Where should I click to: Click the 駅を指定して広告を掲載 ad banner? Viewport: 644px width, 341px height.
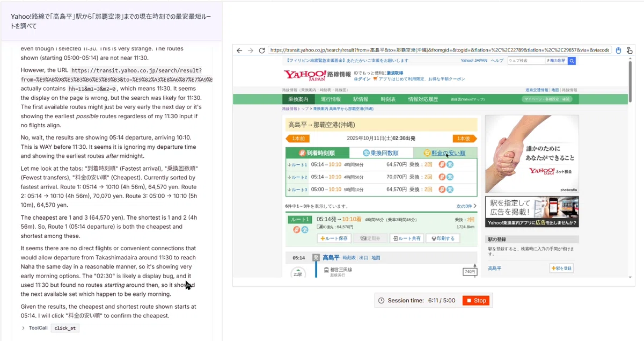pyautogui.click(x=531, y=212)
